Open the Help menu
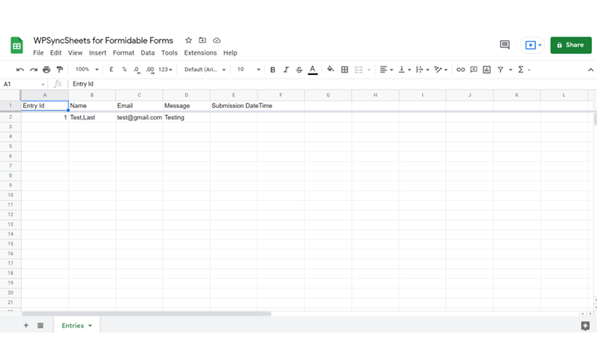The width and height of the screenshot is (597, 364). tap(230, 53)
